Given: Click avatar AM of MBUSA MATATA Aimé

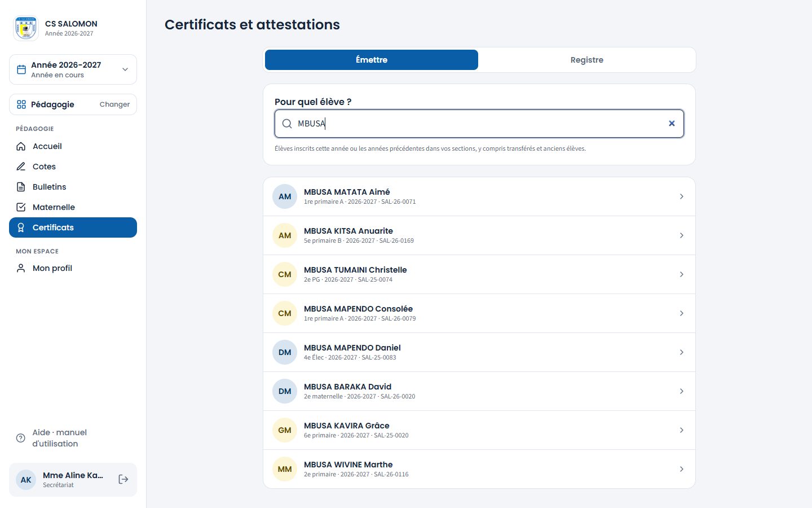Looking at the screenshot, I should point(285,196).
